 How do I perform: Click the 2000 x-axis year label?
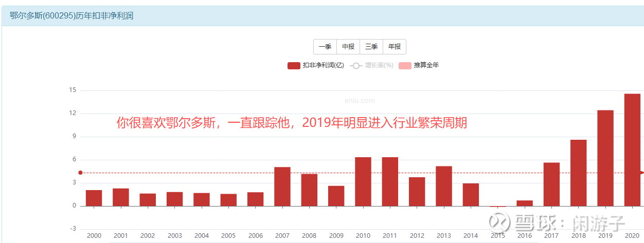tap(94, 236)
